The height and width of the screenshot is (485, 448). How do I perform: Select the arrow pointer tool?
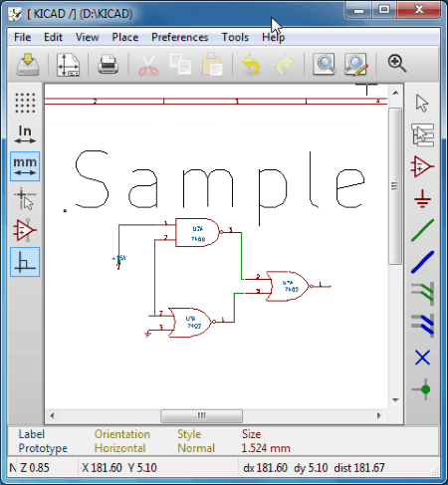(422, 103)
